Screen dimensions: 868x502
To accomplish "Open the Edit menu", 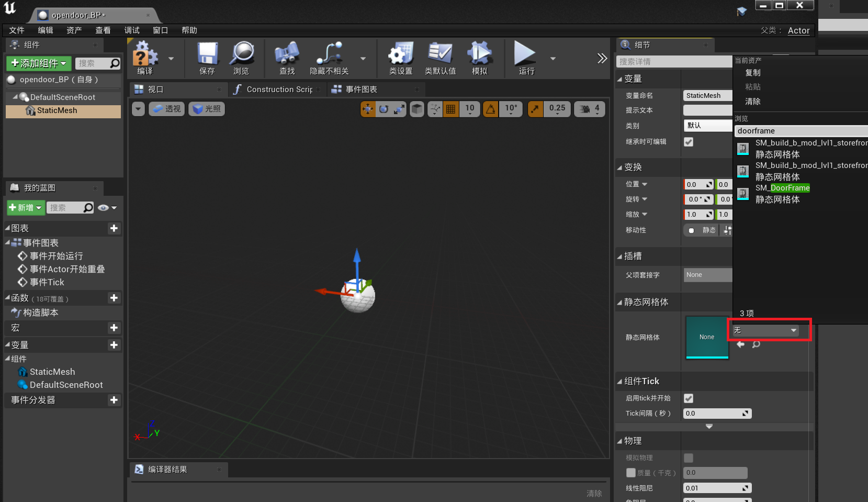I will [46, 30].
